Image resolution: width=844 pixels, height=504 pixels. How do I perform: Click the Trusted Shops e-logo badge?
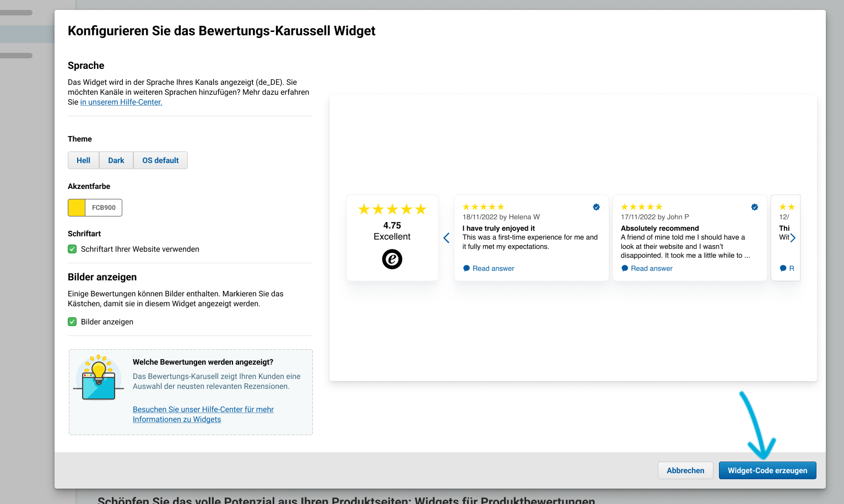(x=392, y=259)
